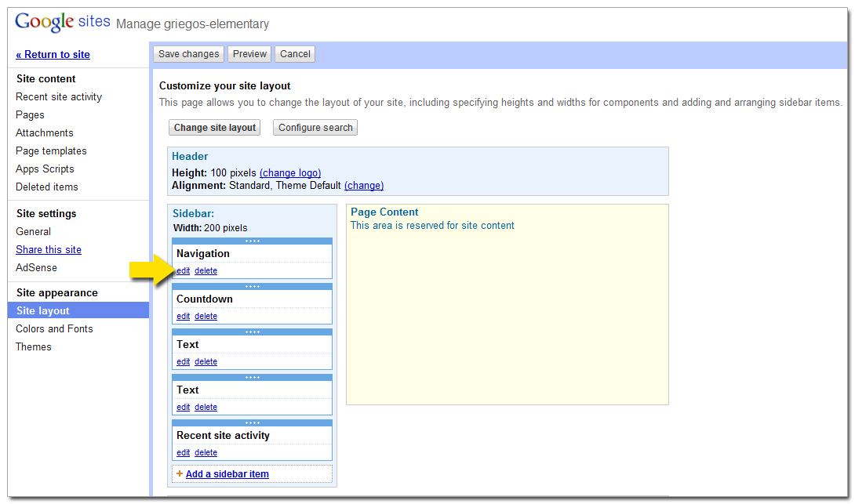Click the 'Manage griegos-elementary' heading
The width and height of the screenshot is (855, 504).
(x=192, y=24)
